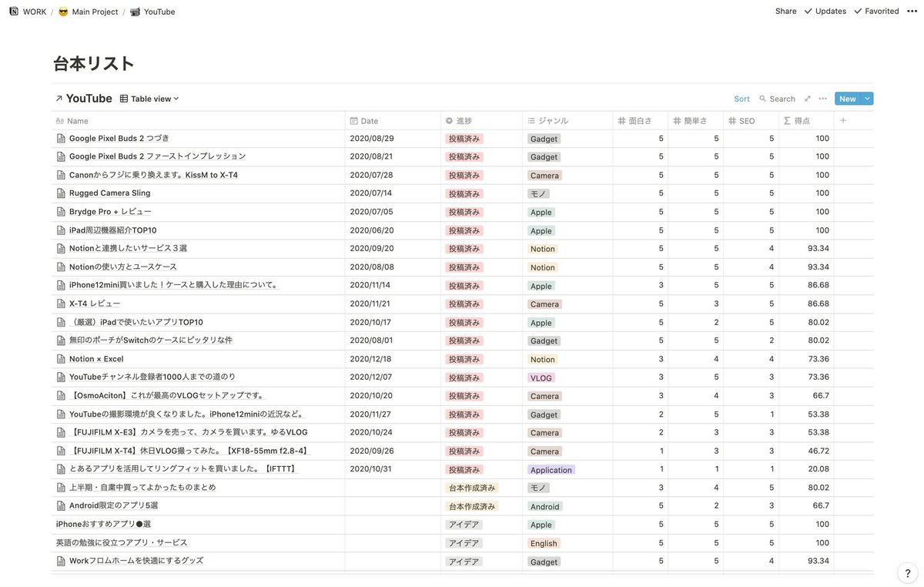Toggle the Favorited status
The image size is (924, 587).
(x=876, y=12)
